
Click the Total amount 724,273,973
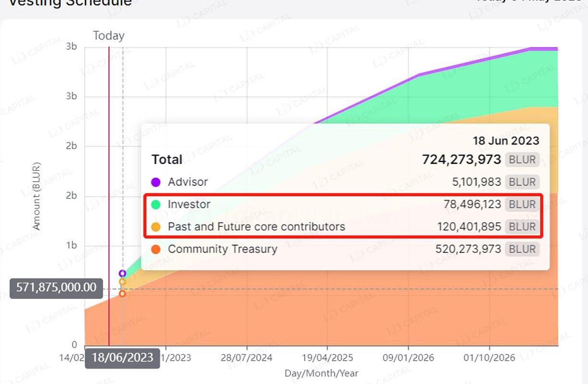[462, 159]
